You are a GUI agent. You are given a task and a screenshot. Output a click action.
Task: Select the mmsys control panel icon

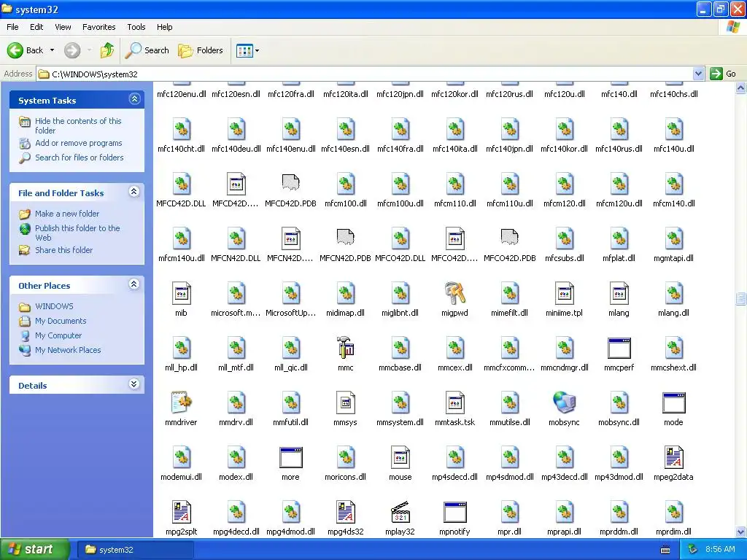(x=345, y=402)
